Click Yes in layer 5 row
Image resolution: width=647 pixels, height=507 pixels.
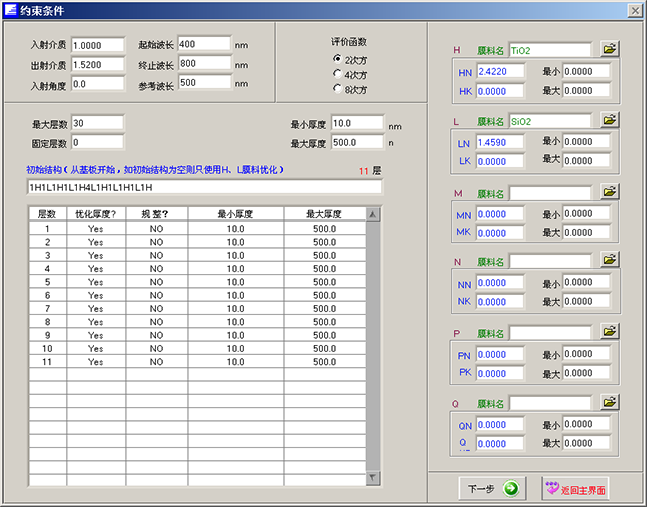96,282
